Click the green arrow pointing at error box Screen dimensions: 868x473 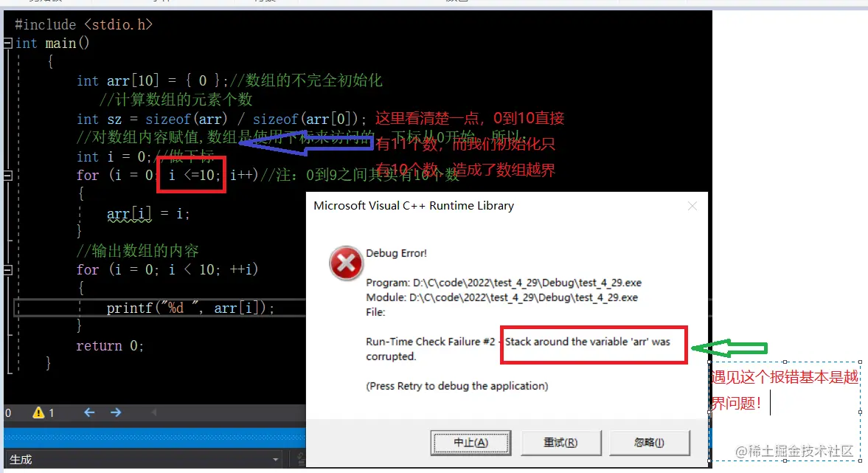[729, 348]
